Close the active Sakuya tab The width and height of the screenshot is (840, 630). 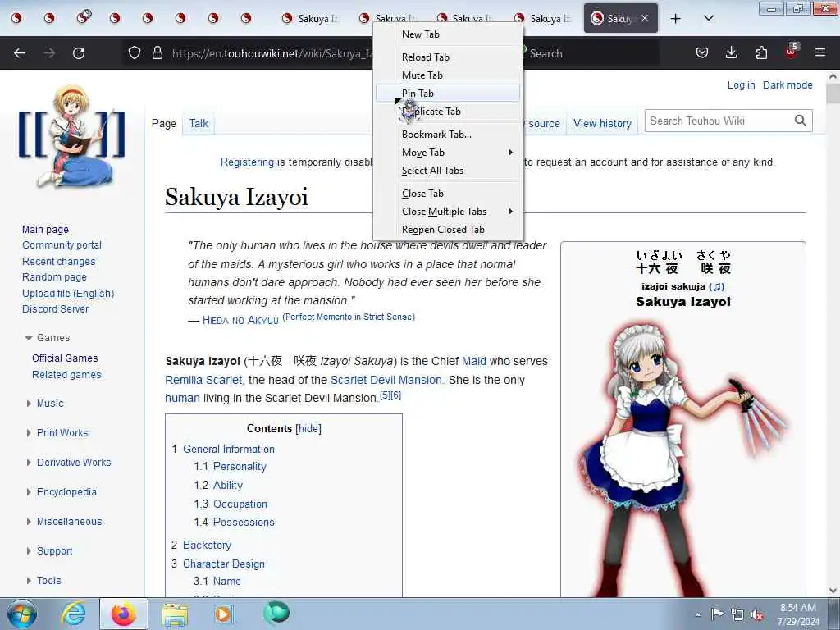pos(645,18)
